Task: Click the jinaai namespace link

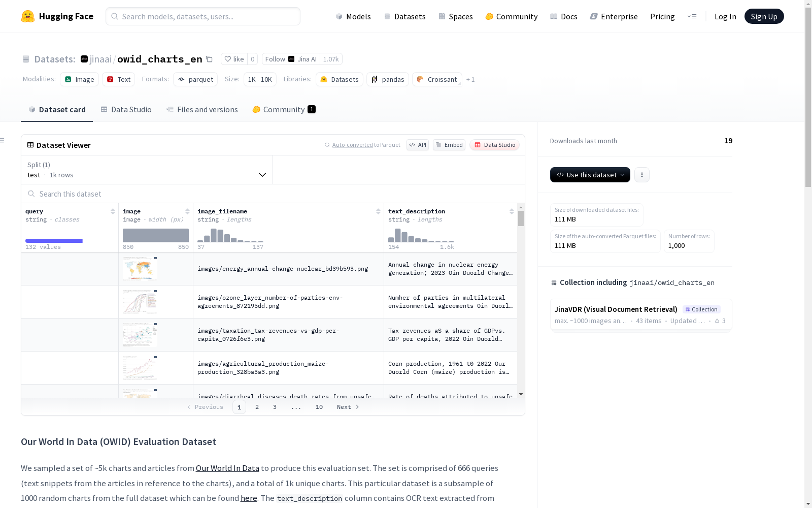Action: (100, 59)
